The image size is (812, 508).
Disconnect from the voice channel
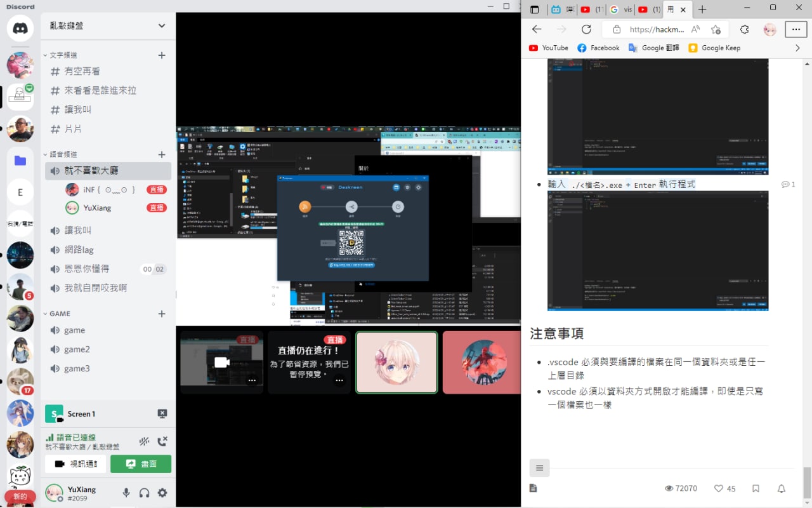[162, 441]
